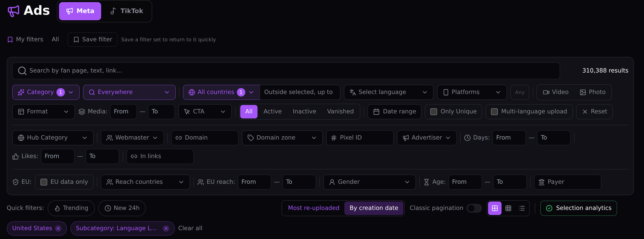Expand the All countries dropdown

221,92
